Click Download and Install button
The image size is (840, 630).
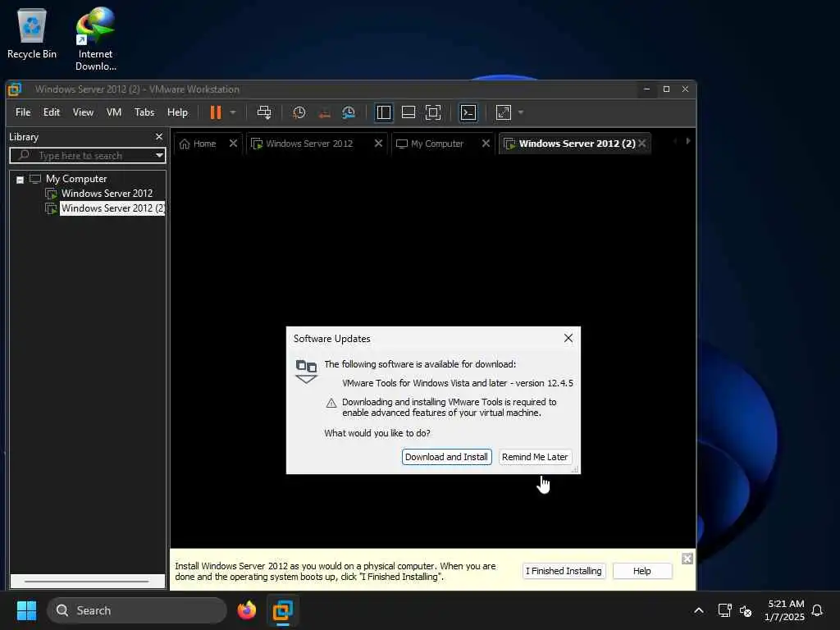coord(446,457)
